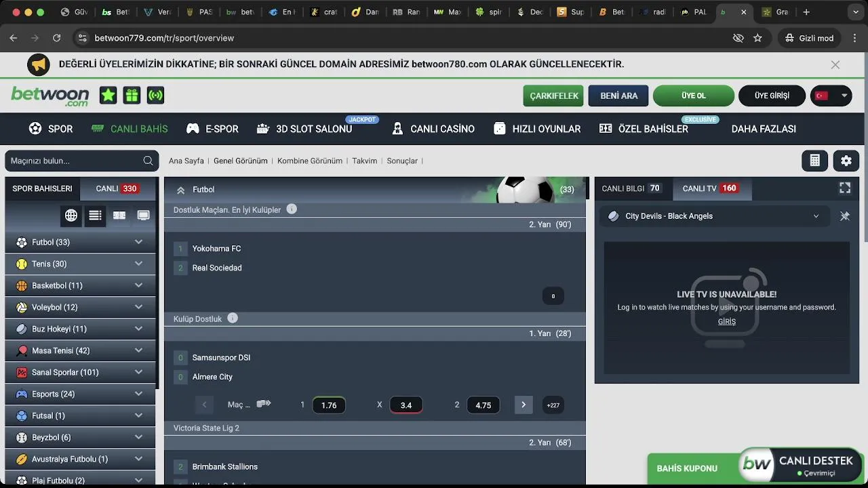Switch to CANLI 330 tab

pos(117,188)
